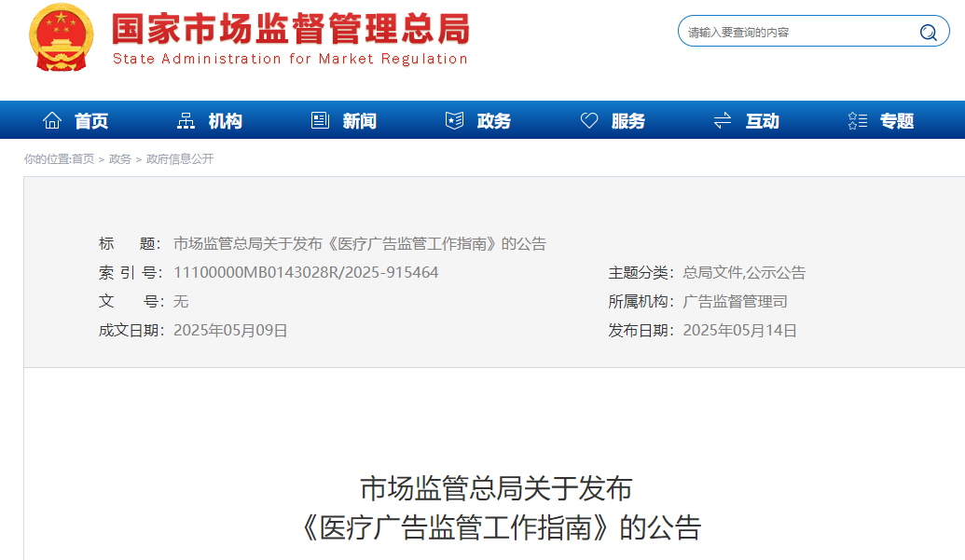Click the 新闻 news icon
Image resolution: width=965 pixels, height=560 pixels.
click(x=319, y=119)
